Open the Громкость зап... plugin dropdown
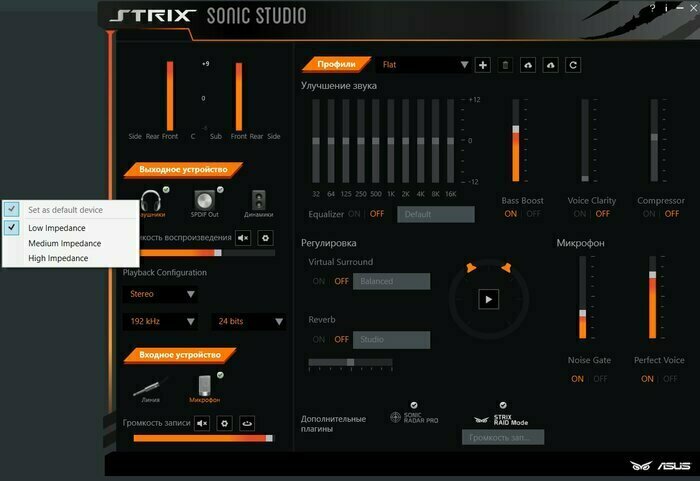 503,437
